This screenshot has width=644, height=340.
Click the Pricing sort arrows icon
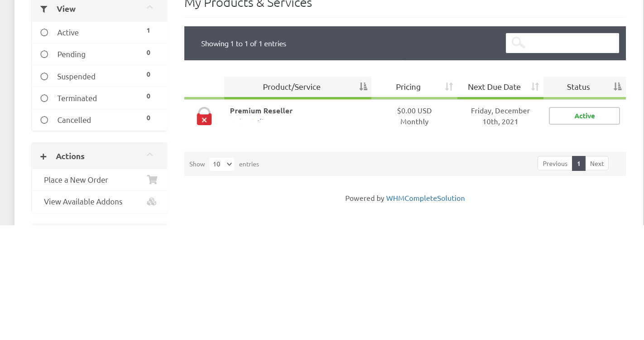point(449,87)
